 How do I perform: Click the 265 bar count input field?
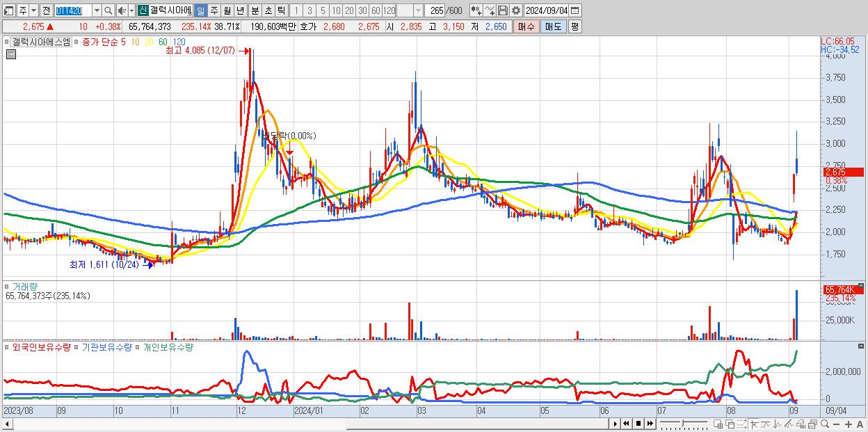[x=435, y=10]
